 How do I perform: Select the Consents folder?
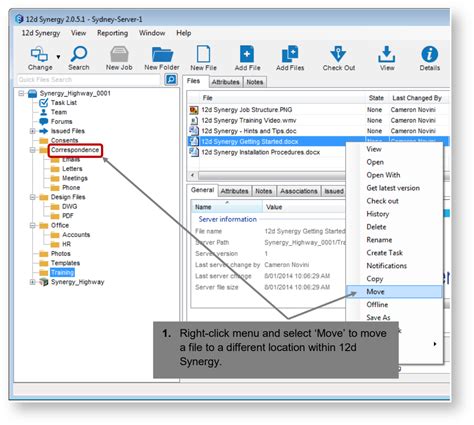(x=64, y=140)
